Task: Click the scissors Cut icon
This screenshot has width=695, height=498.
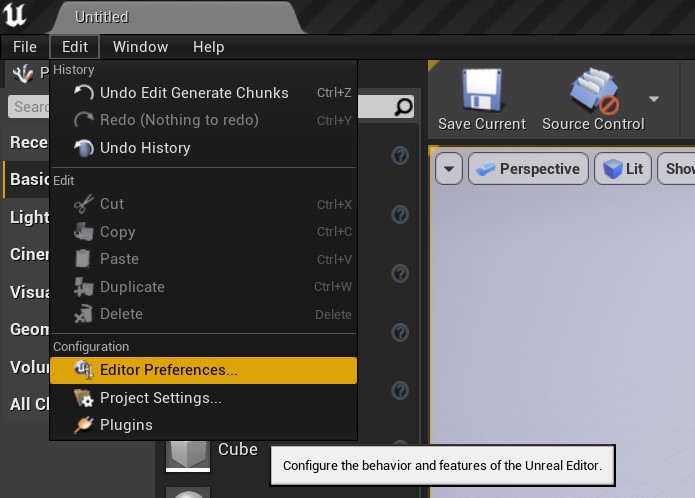Action: pyautogui.click(x=84, y=204)
